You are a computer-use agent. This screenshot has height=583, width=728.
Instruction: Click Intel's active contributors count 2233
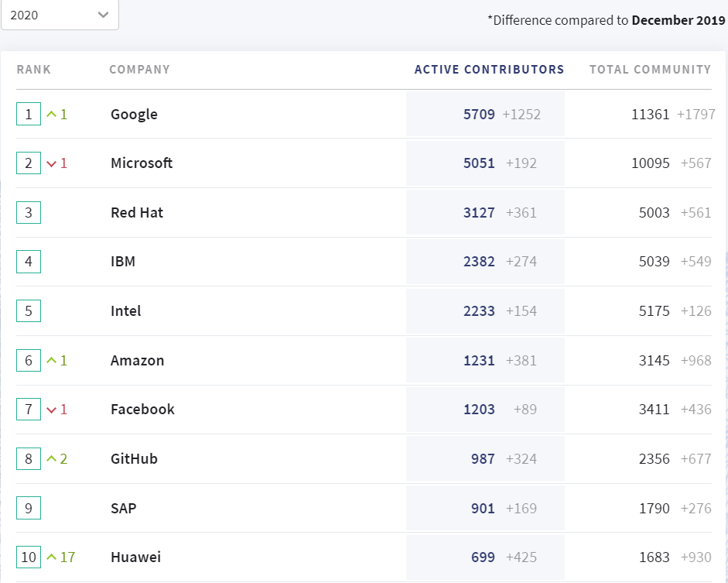click(x=479, y=311)
